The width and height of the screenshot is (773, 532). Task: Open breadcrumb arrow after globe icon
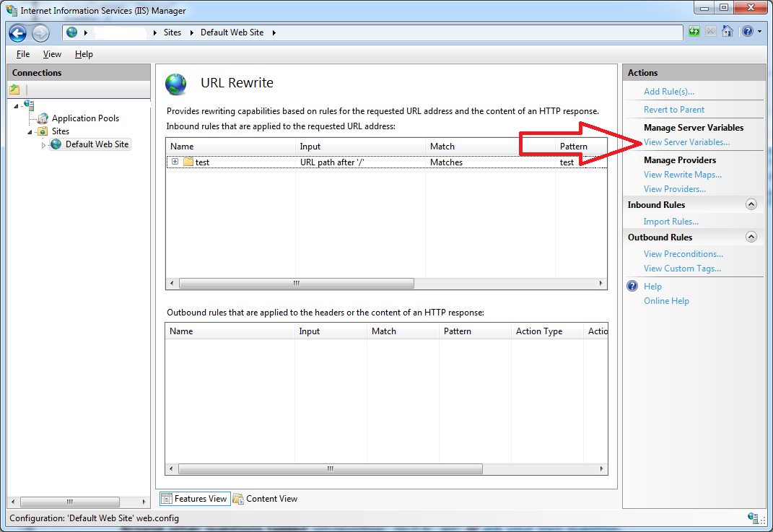(x=86, y=32)
